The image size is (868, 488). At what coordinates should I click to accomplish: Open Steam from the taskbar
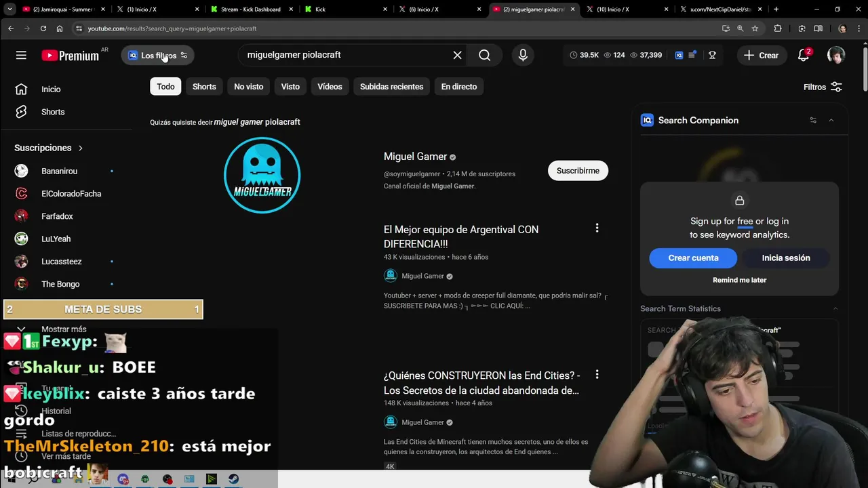click(x=234, y=479)
